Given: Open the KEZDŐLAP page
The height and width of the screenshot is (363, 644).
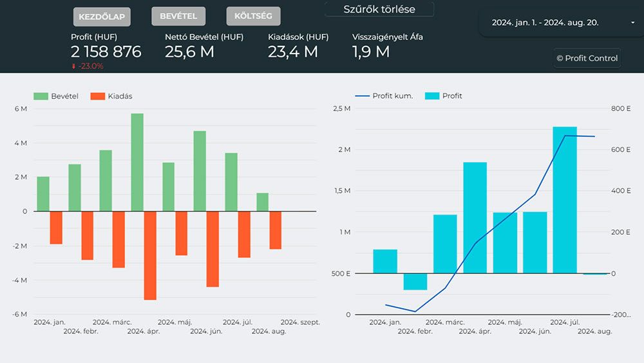Looking at the screenshot, I should (x=102, y=17).
